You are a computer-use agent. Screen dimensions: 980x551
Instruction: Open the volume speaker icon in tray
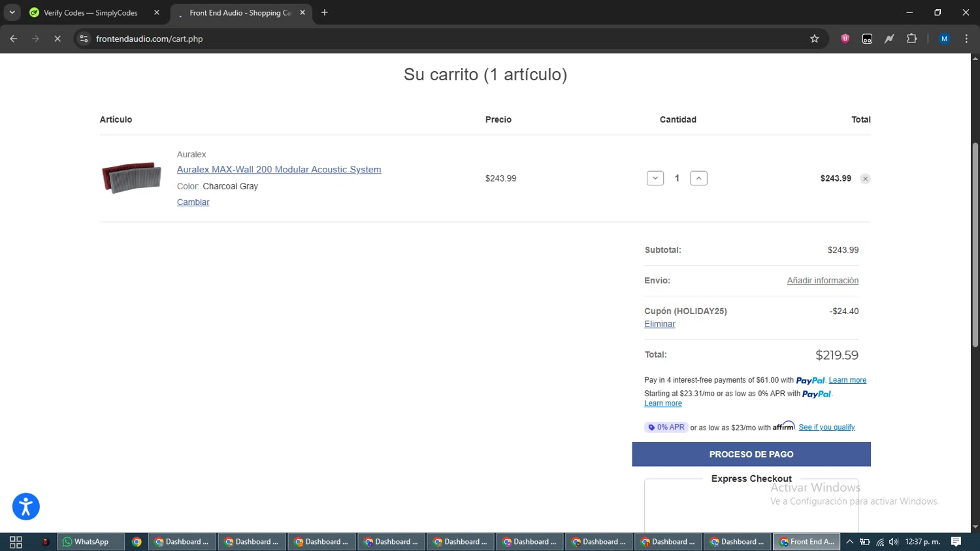coord(894,542)
